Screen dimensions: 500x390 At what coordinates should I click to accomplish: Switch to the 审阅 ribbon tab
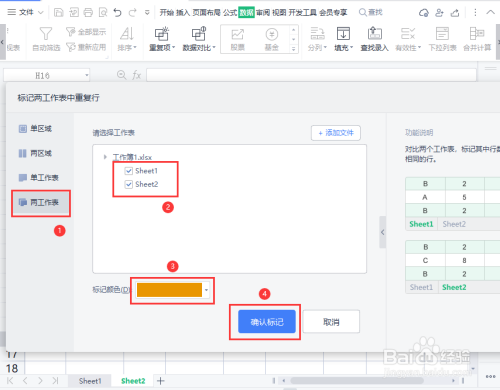(x=263, y=13)
